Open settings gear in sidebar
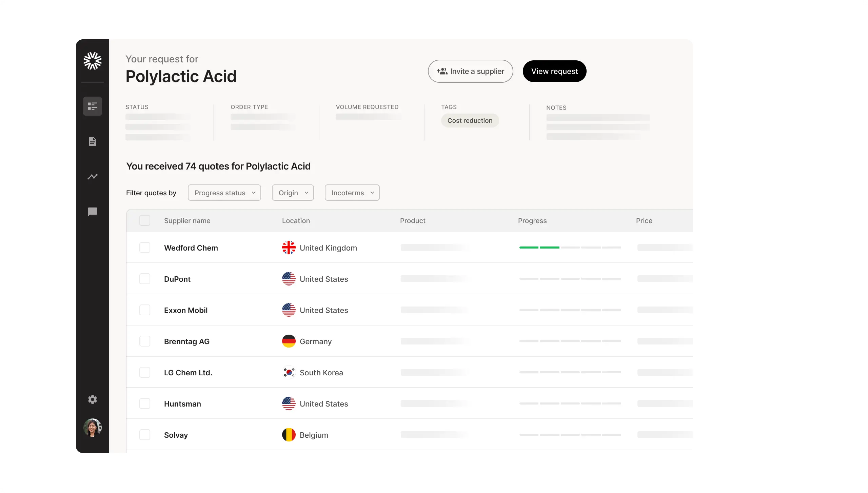Screen dimensions: 868x493 pos(92,399)
